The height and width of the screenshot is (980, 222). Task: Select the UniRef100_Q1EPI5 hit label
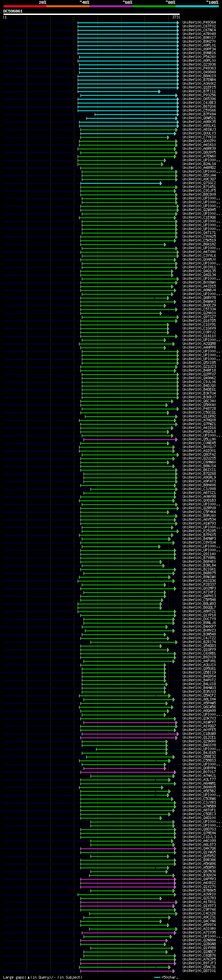tap(199, 88)
